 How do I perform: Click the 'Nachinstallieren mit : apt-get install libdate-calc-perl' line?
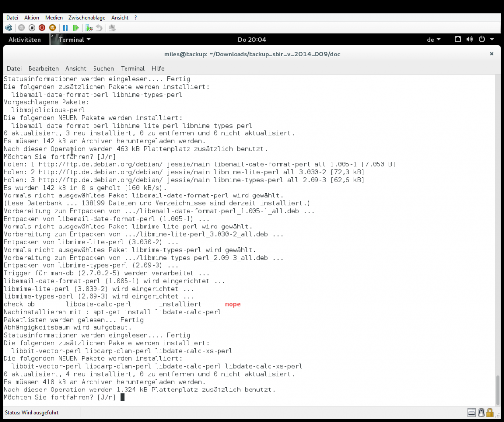[112, 312]
